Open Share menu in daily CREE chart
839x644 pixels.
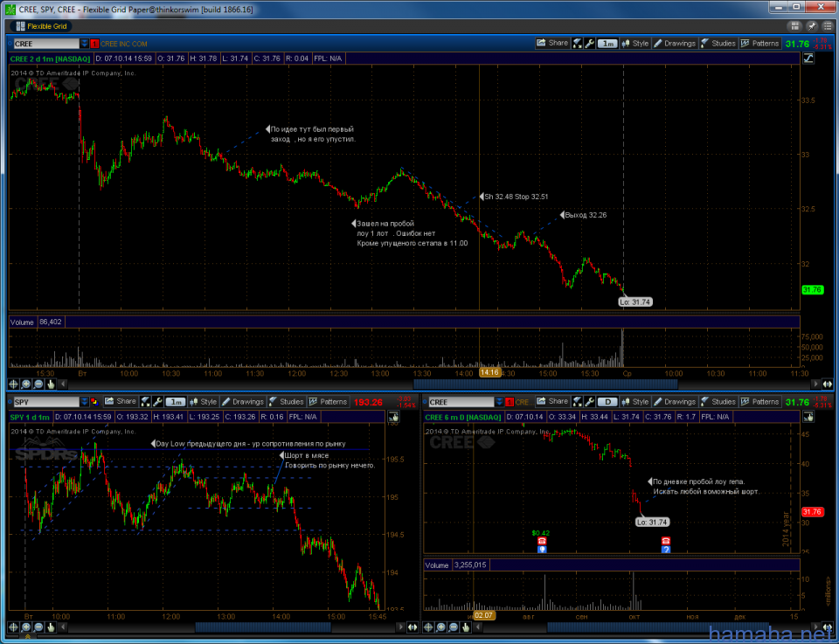(x=552, y=402)
